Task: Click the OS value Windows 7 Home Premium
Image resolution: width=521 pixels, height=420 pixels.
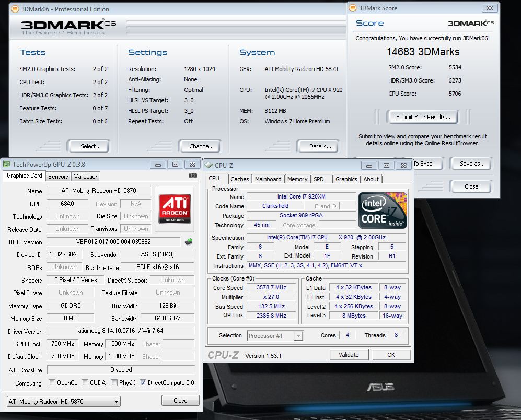Action: tap(297, 121)
